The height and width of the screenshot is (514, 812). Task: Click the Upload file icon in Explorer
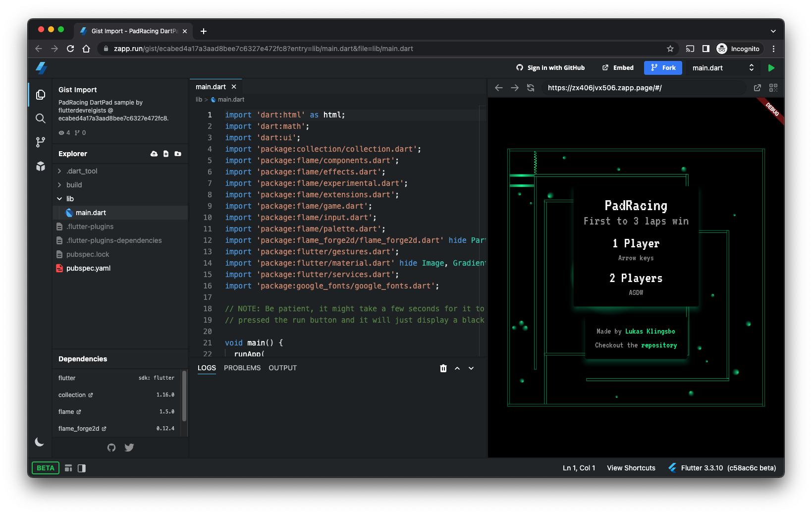pyautogui.click(x=154, y=154)
